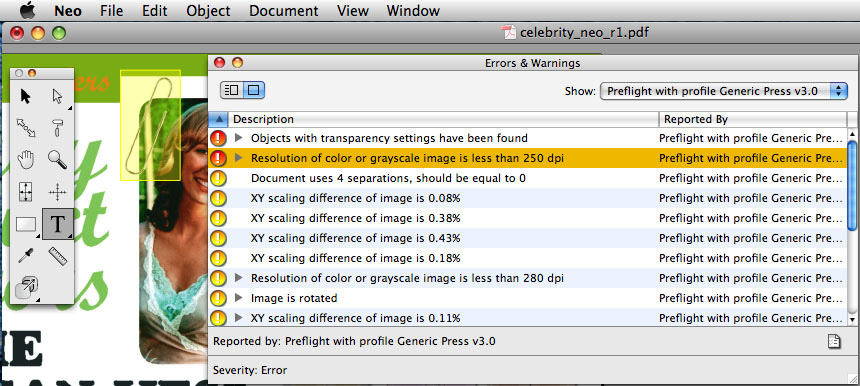
Task: Click error icon for transparency settings row
Action: coord(218,138)
